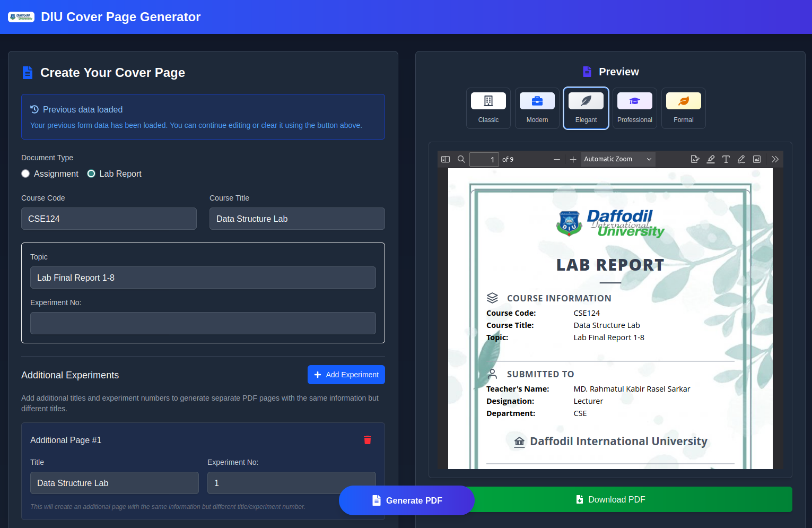The width and height of the screenshot is (812, 528).
Task: Zoom in with the plus icon
Action: [x=573, y=159]
